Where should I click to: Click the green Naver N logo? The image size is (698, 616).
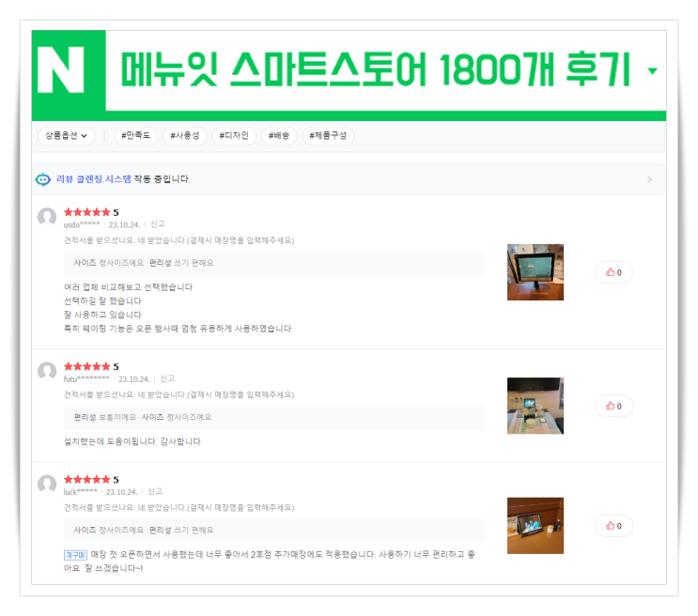click(61, 69)
